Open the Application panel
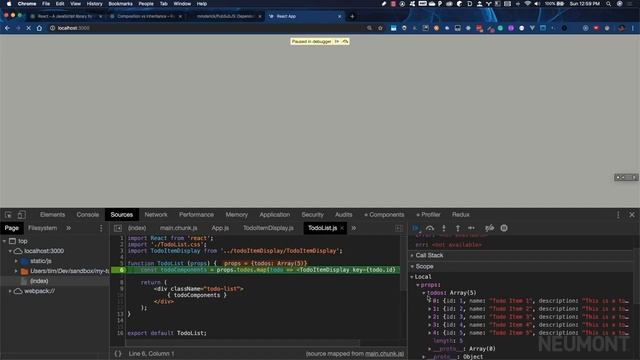640x360 pixels. [x=275, y=215]
